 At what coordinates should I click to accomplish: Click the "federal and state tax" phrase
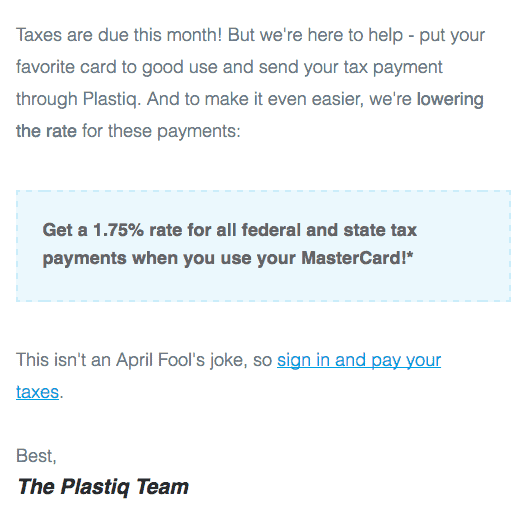point(329,230)
